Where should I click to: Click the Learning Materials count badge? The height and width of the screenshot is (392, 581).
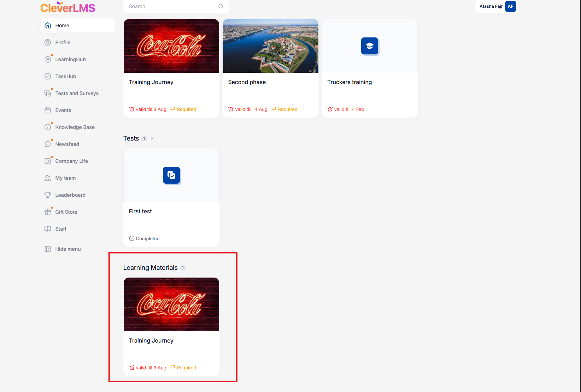pos(183,268)
